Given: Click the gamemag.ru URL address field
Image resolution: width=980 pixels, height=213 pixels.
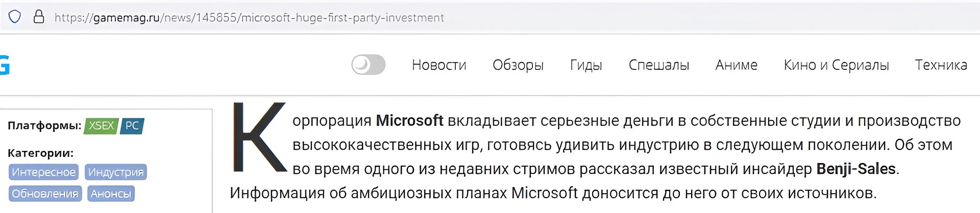Looking at the screenshot, I should pos(249,18).
